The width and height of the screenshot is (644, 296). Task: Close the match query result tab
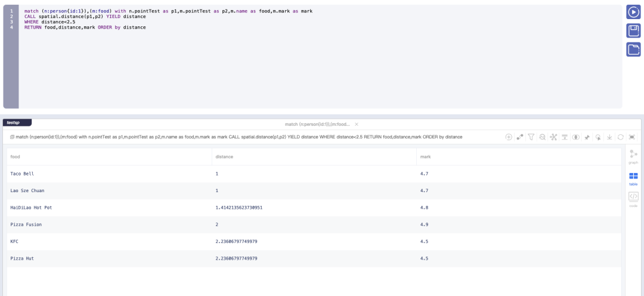357,124
